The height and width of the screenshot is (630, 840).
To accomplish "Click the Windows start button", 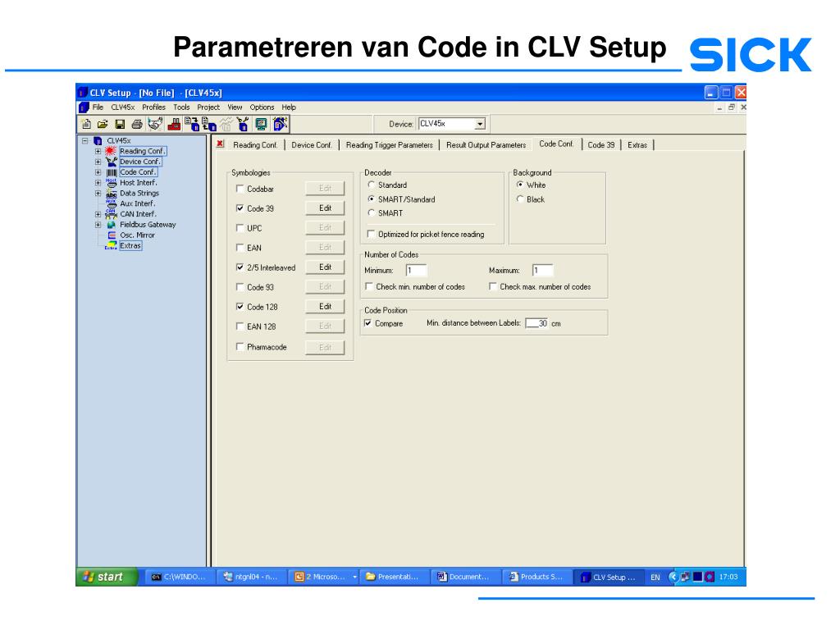I will pyautogui.click(x=107, y=577).
